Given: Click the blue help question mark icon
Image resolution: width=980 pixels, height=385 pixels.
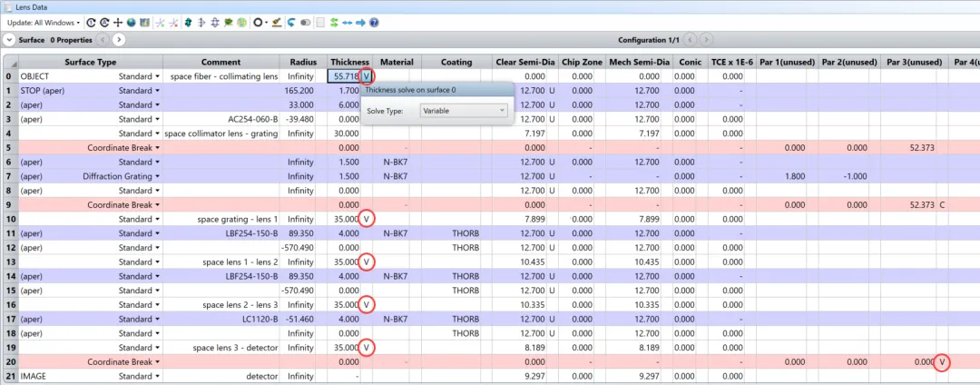Looking at the screenshot, I should (374, 22).
